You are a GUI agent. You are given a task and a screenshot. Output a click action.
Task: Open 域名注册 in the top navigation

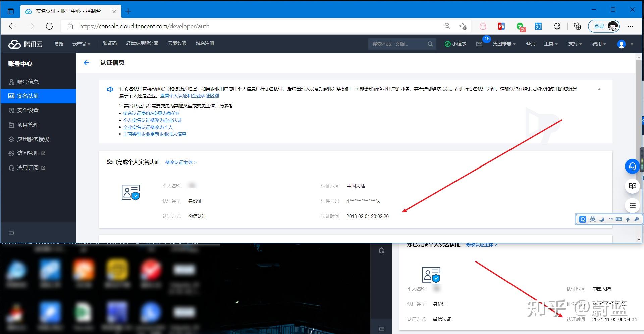205,44
